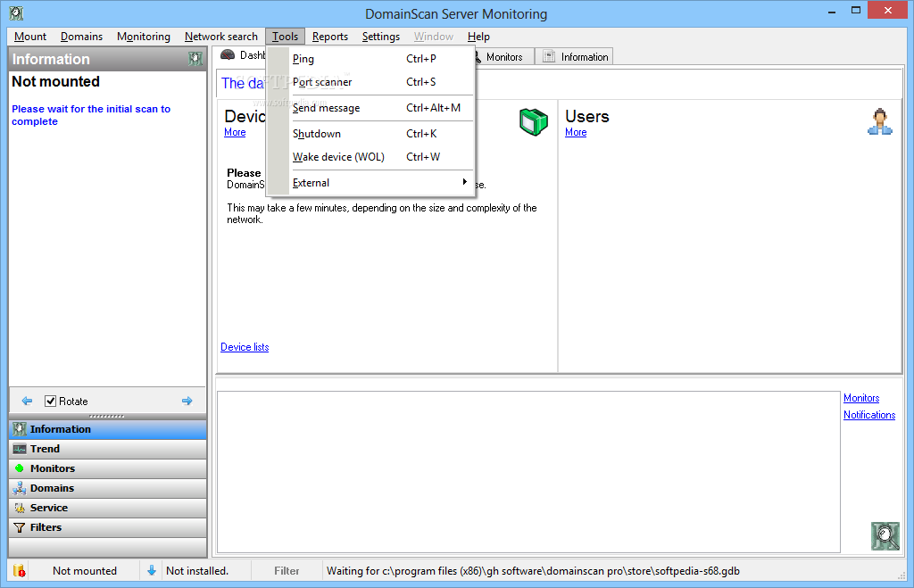
Task: Click the Waiting for database path text
Action: [533, 571]
